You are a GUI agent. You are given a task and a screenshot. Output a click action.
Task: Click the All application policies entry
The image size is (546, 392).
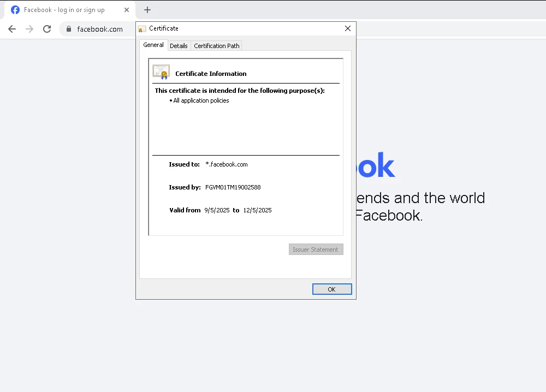click(x=201, y=100)
